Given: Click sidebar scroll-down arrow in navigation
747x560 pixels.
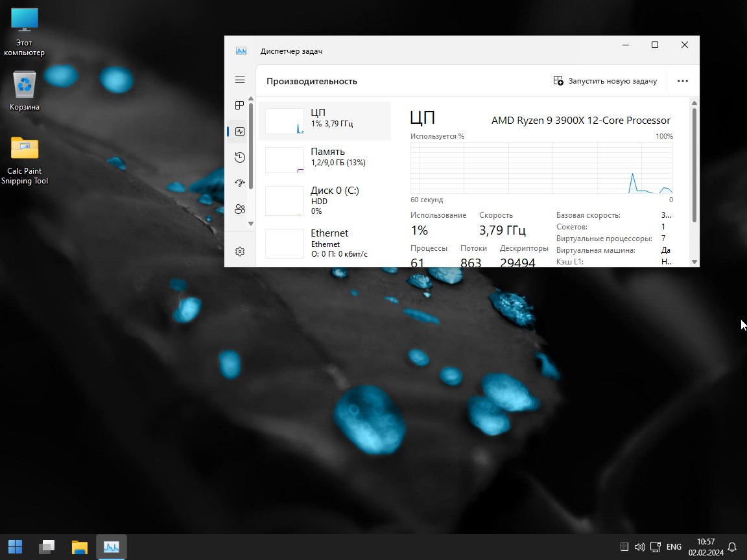Looking at the screenshot, I should pos(251,224).
